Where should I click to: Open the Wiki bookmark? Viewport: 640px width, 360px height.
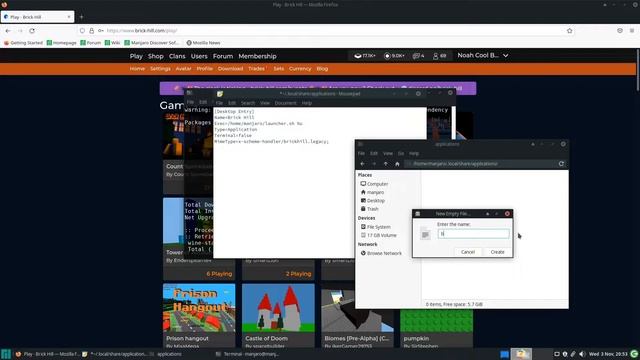112,42
